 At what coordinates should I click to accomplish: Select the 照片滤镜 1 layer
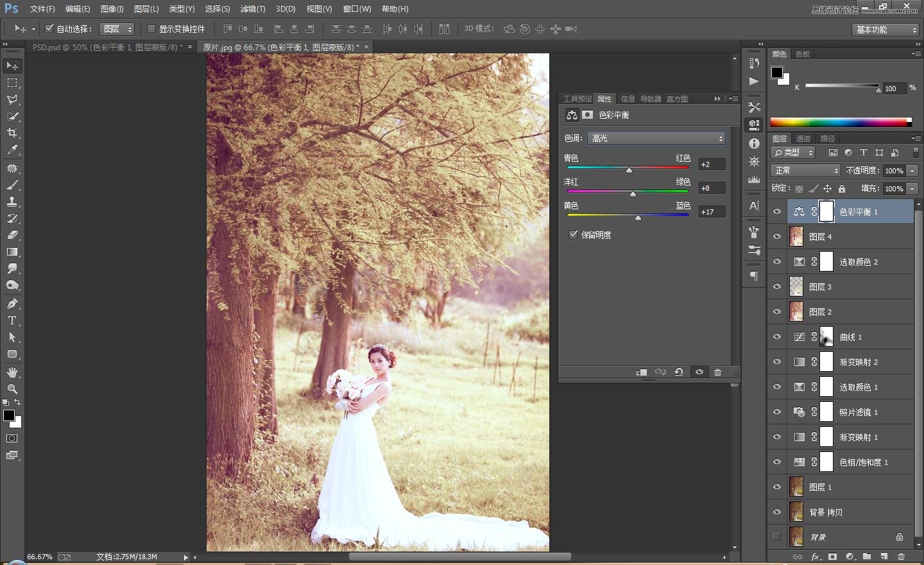(859, 412)
